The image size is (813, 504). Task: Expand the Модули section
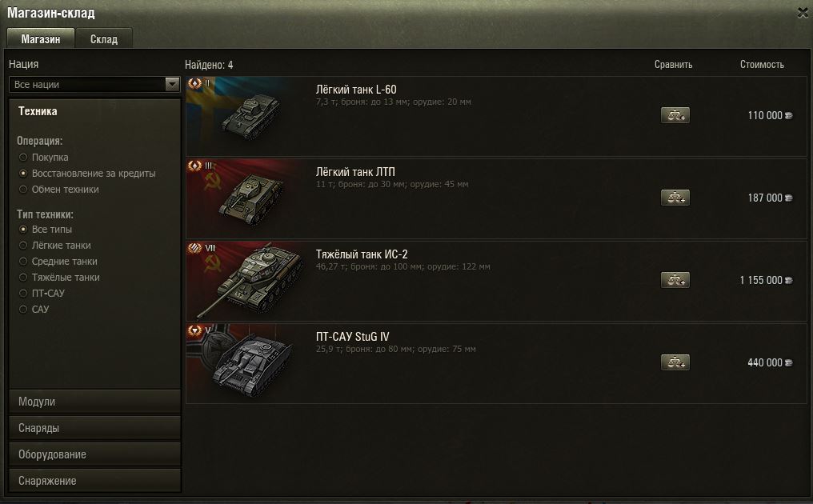coord(95,402)
